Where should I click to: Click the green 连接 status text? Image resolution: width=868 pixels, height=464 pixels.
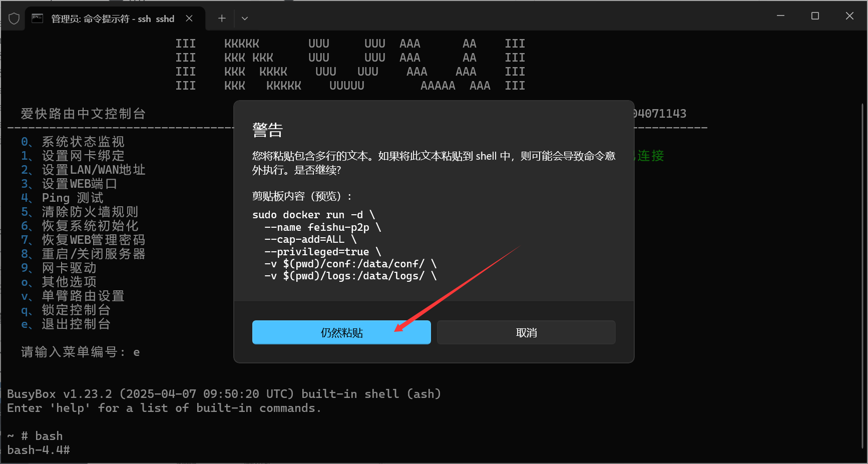pos(650,156)
